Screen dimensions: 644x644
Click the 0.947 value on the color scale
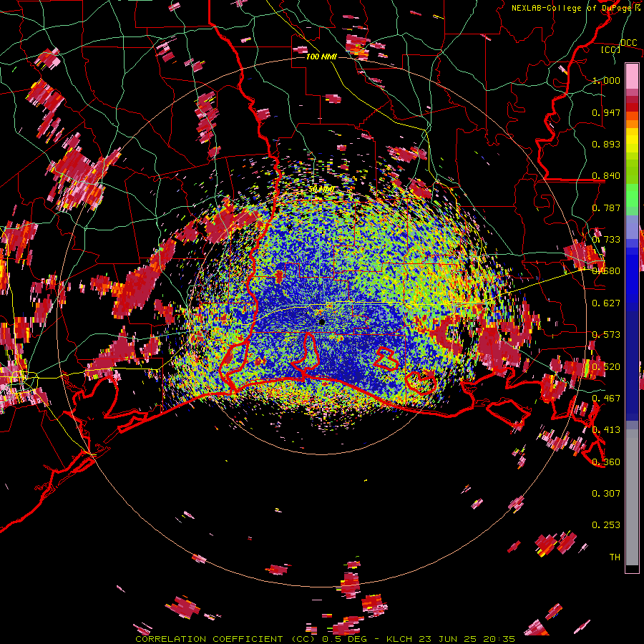point(606,112)
